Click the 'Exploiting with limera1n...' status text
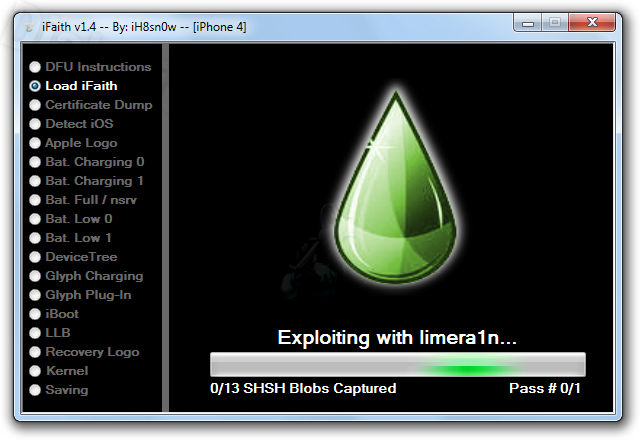This screenshot has width=641, height=441. tap(397, 338)
